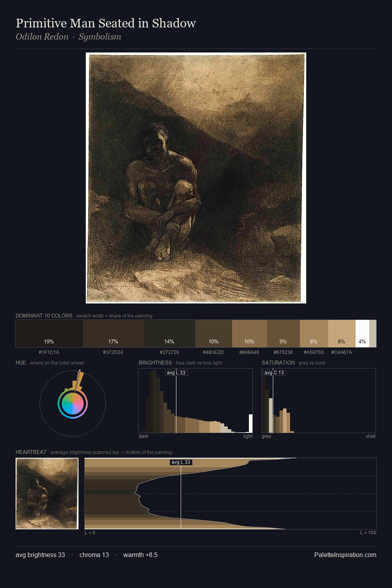Viewport: 392px width, 588px height.
Task: Click the "light" axis label
Action: 248,436
